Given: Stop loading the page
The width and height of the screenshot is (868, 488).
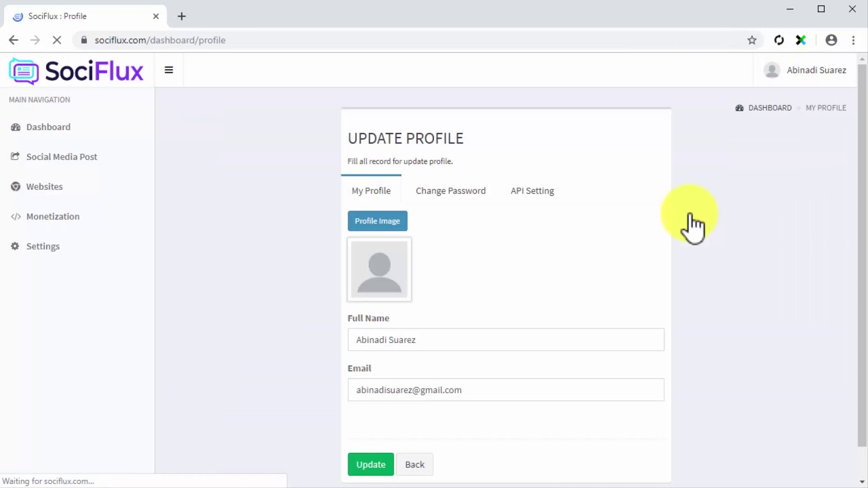Looking at the screenshot, I should [57, 40].
